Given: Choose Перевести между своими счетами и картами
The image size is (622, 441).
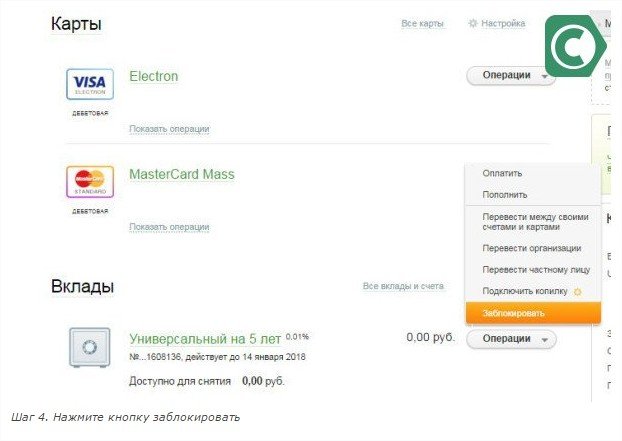Looking at the screenshot, I should click(534, 222).
